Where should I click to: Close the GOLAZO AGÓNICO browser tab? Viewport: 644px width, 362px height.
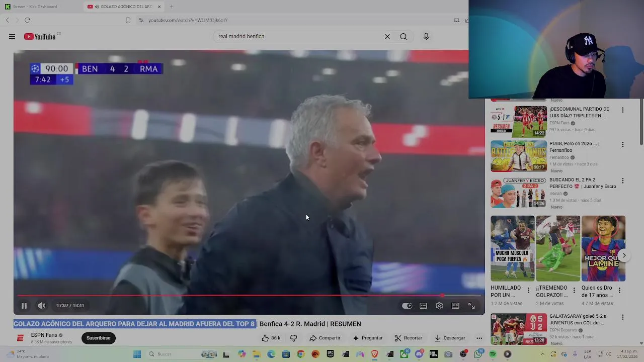pyautogui.click(x=159, y=7)
